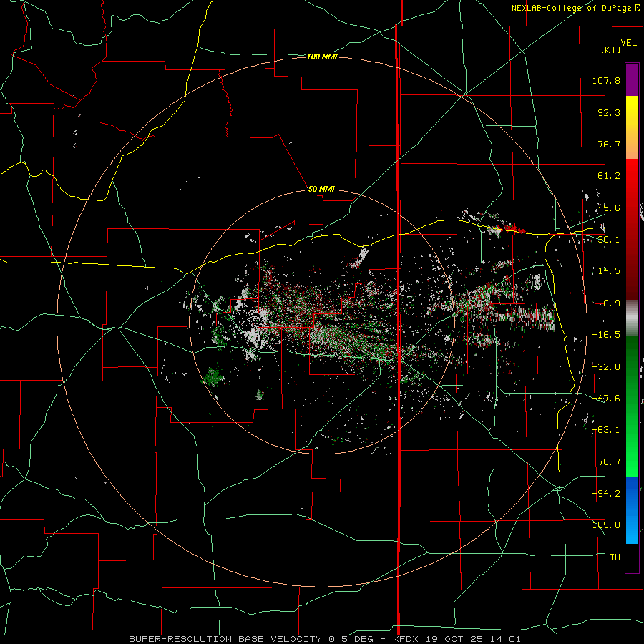
Task: Click the -16.5 legend value
Action: click(x=606, y=335)
